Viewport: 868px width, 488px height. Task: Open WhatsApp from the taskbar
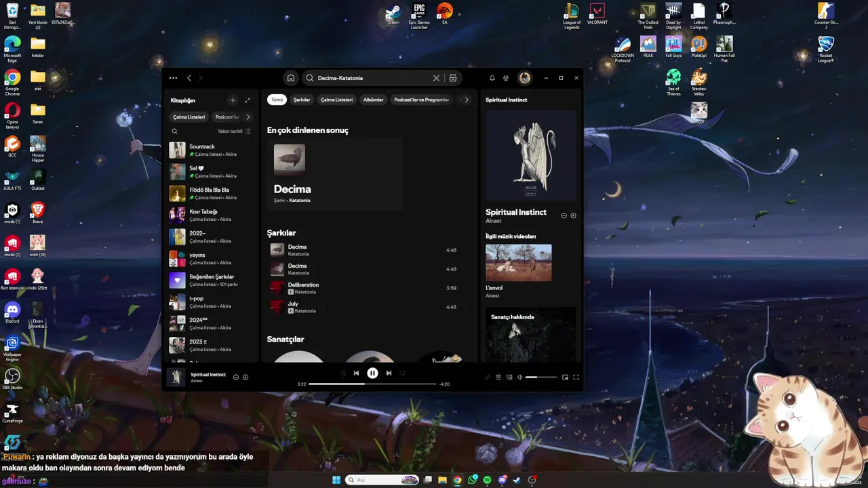[x=472, y=480]
